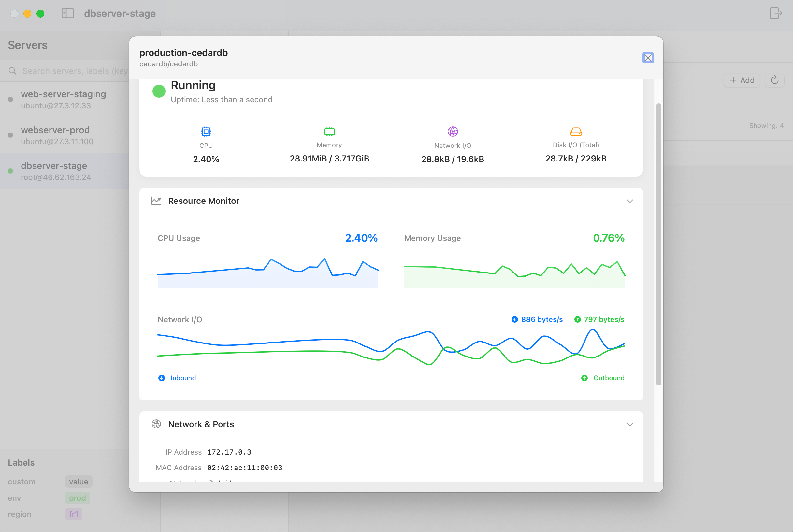The width and height of the screenshot is (793, 532).
Task: Collapse the Network & Ports section
Action: (x=630, y=425)
